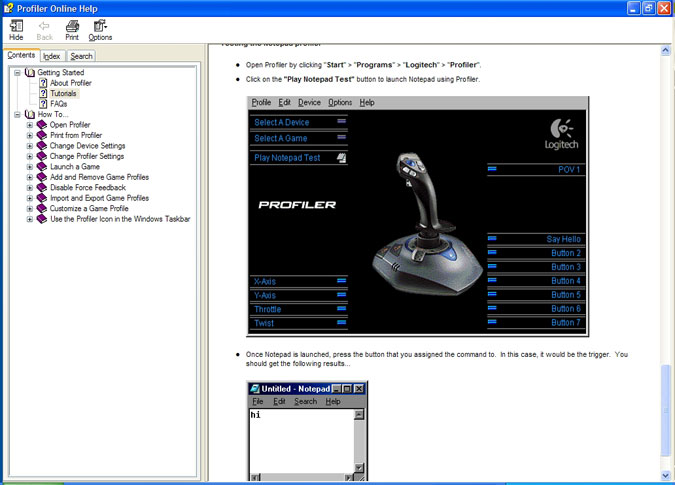Collapse the Getting Started tree node
This screenshot has height=485, width=675.
click(17, 73)
